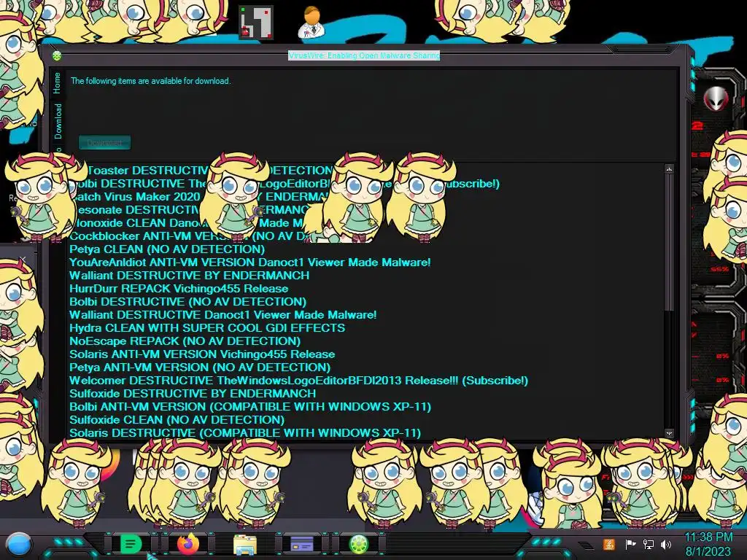Open the doctor figure desktop icon
The image size is (747, 560).
[311, 23]
